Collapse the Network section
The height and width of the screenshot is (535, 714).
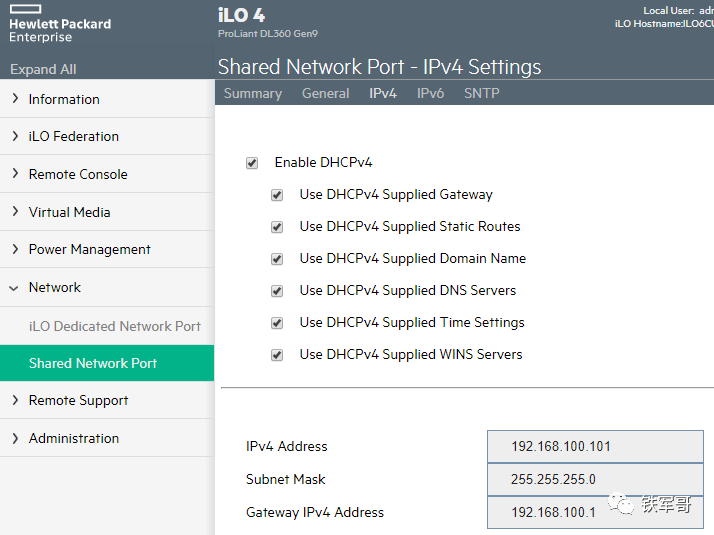point(54,287)
